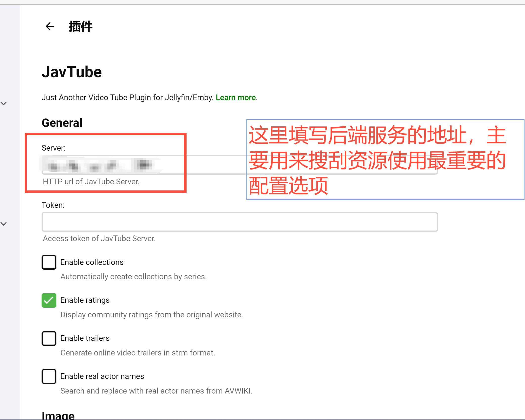Click the Server URL input field

239,165
